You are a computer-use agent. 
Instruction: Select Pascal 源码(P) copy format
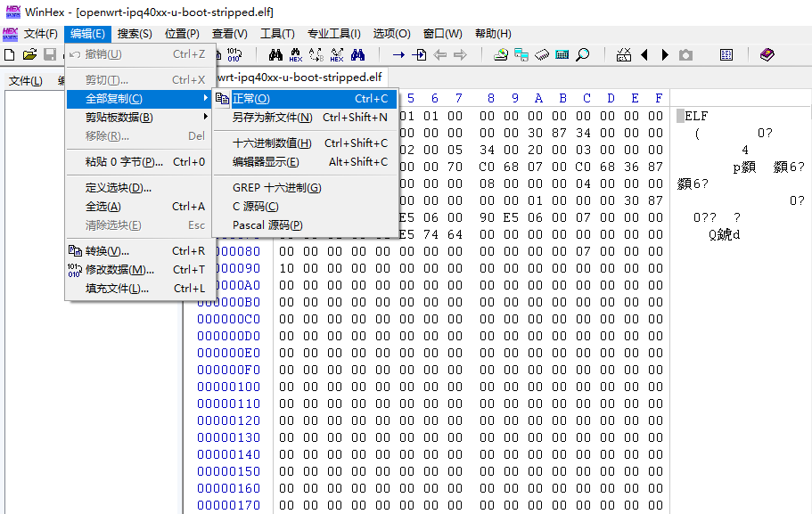[305, 225]
